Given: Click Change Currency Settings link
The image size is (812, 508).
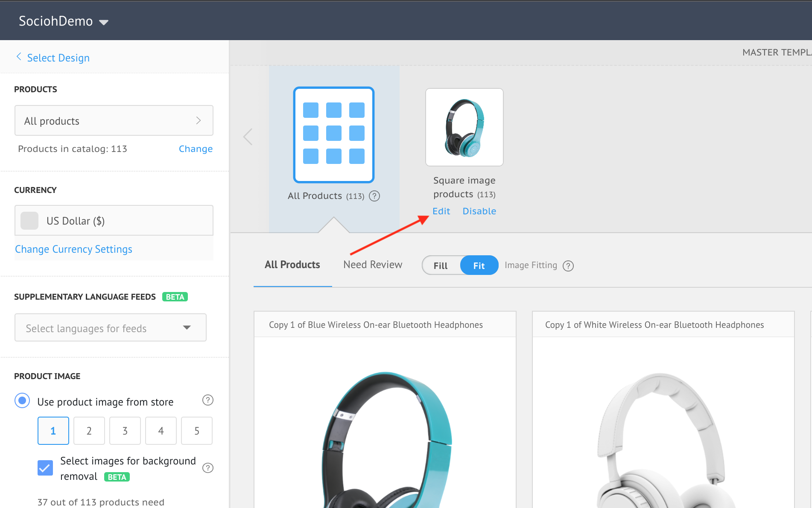Looking at the screenshot, I should tap(73, 249).
